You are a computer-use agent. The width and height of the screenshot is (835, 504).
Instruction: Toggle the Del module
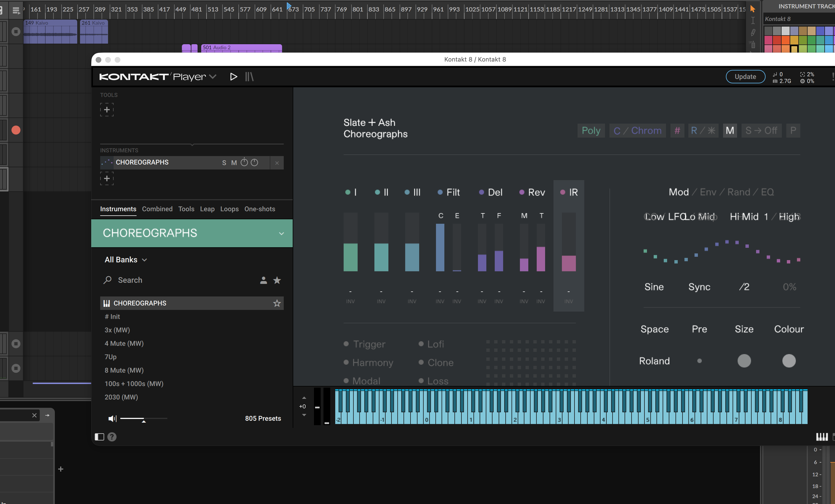(481, 192)
